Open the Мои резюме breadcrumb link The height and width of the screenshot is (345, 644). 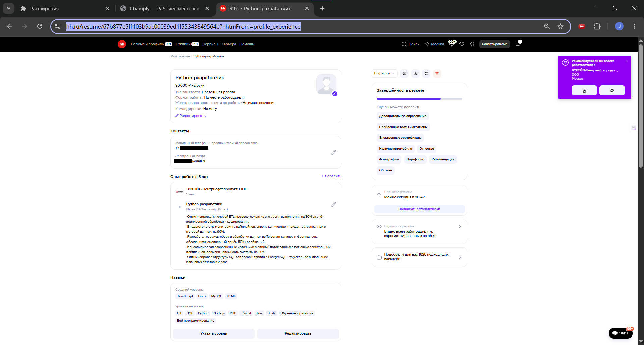(180, 56)
